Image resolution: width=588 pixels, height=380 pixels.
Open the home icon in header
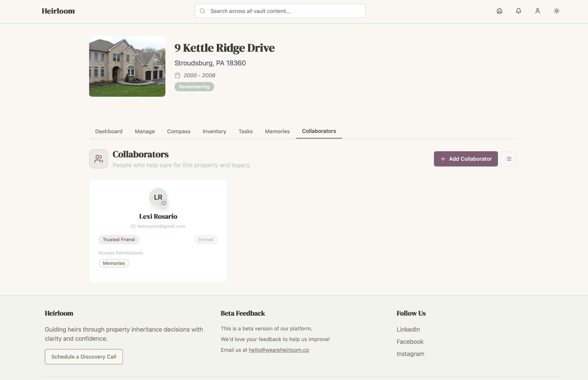point(499,11)
